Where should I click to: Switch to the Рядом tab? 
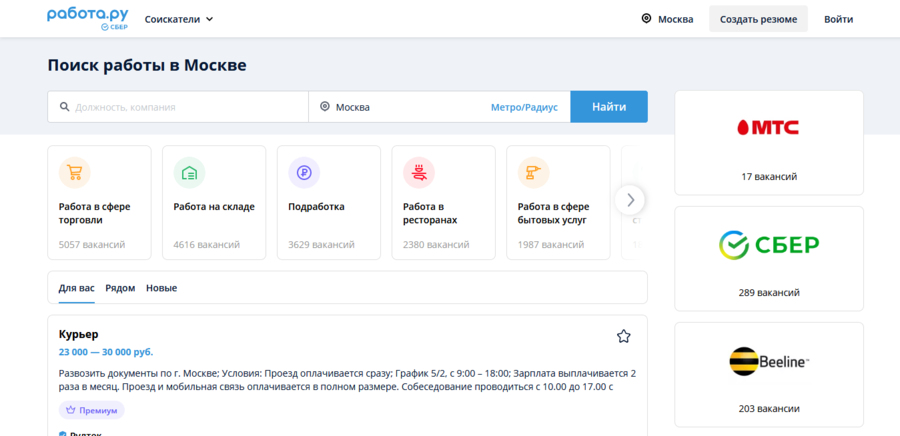120,288
